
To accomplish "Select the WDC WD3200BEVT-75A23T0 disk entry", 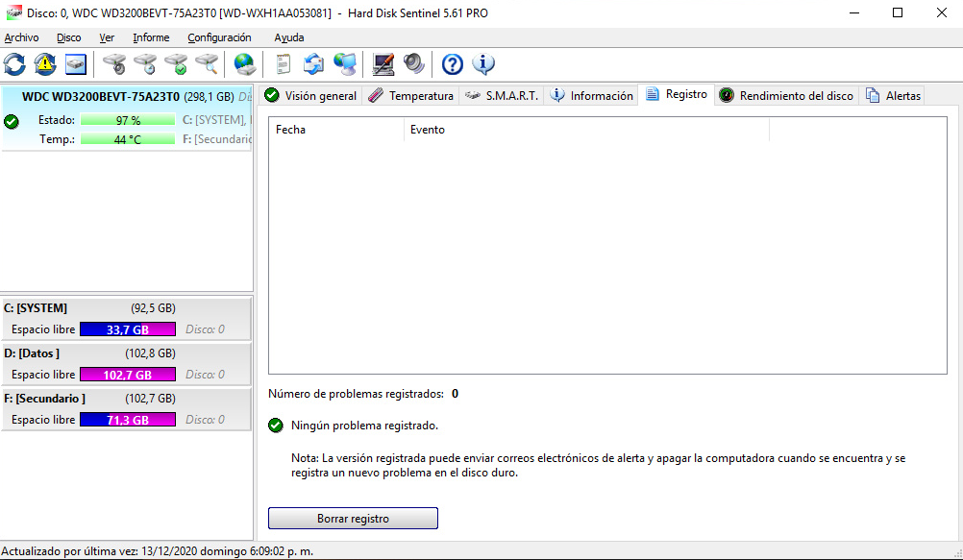I will pyautogui.click(x=127, y=118).
